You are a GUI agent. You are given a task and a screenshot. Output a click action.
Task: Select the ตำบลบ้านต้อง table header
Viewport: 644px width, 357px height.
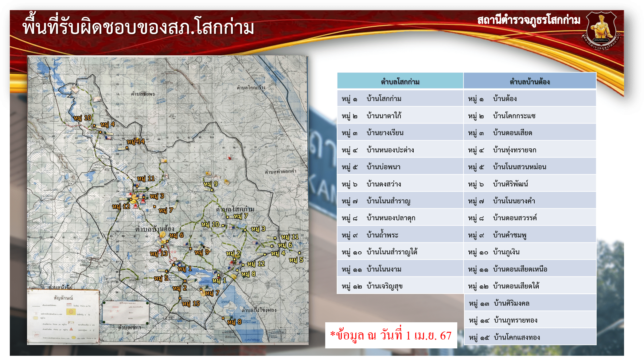(529, 81)
